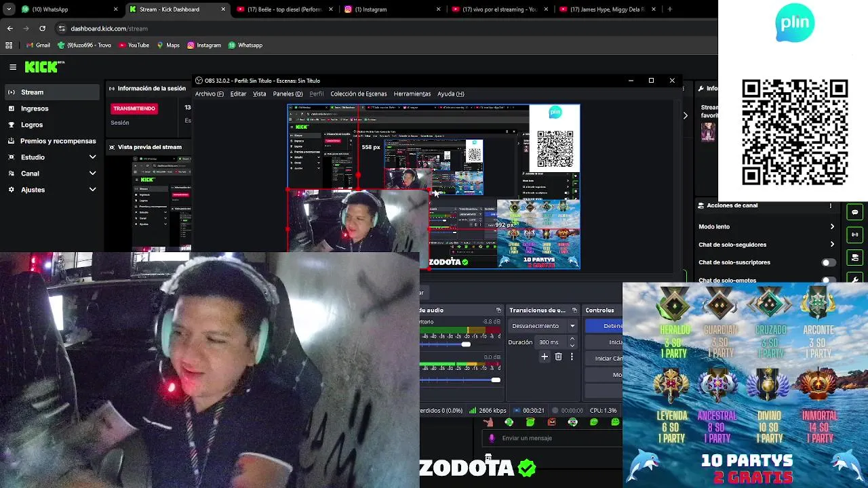Open Ingresos in Kick sidebar
Viewport: 868px width, 488px height.
pos(52,108)
